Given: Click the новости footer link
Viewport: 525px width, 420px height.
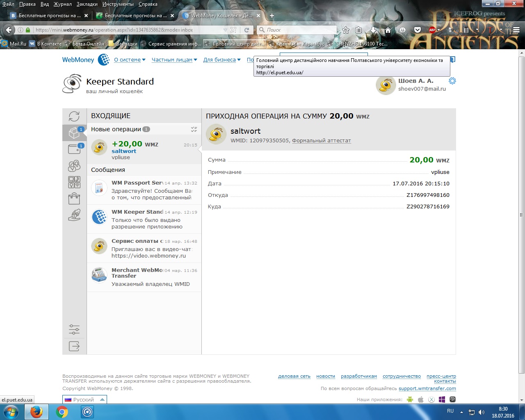Looking at the screenshot, I should click(x=326, y=376).
